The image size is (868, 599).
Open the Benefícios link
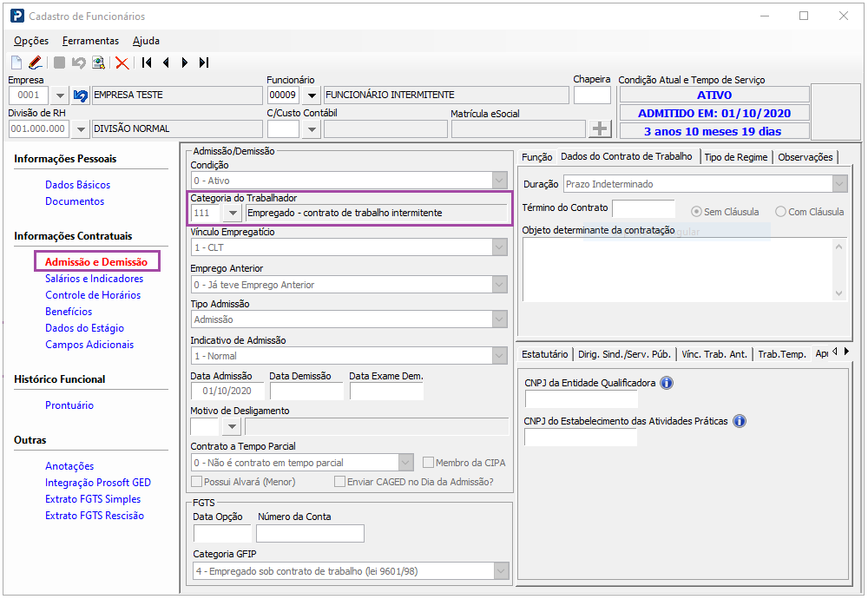tap(69, 312)
